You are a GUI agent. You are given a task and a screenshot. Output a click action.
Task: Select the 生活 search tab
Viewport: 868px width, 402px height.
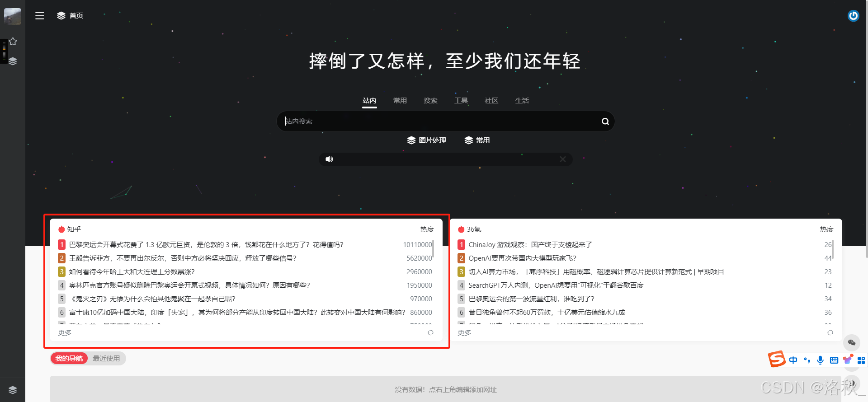tap(522, 100)
